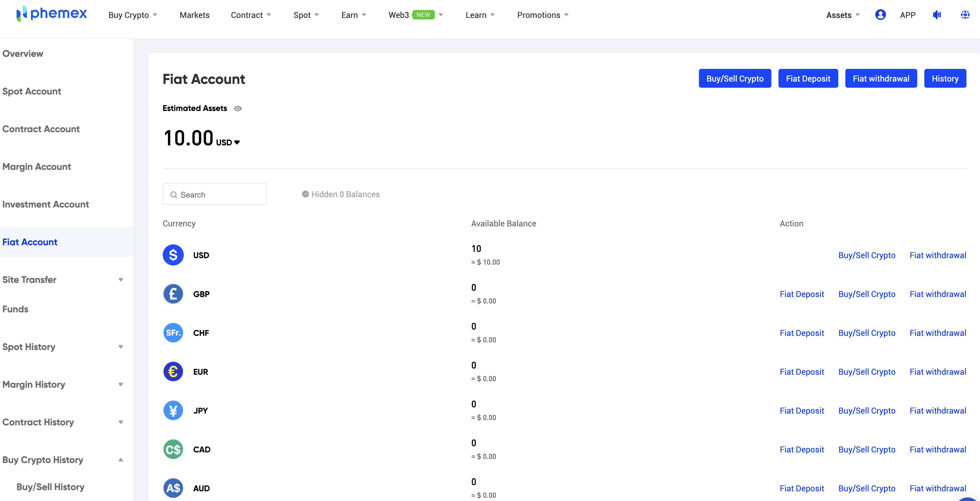This screenshot has height=501, width=980.
Task: Click Fiat withdrawal in AUD row
Action: point(938,488)
